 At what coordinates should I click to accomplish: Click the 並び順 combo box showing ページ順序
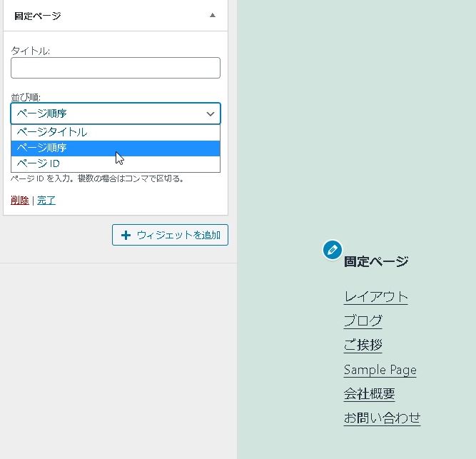click(x=107, y=114)
